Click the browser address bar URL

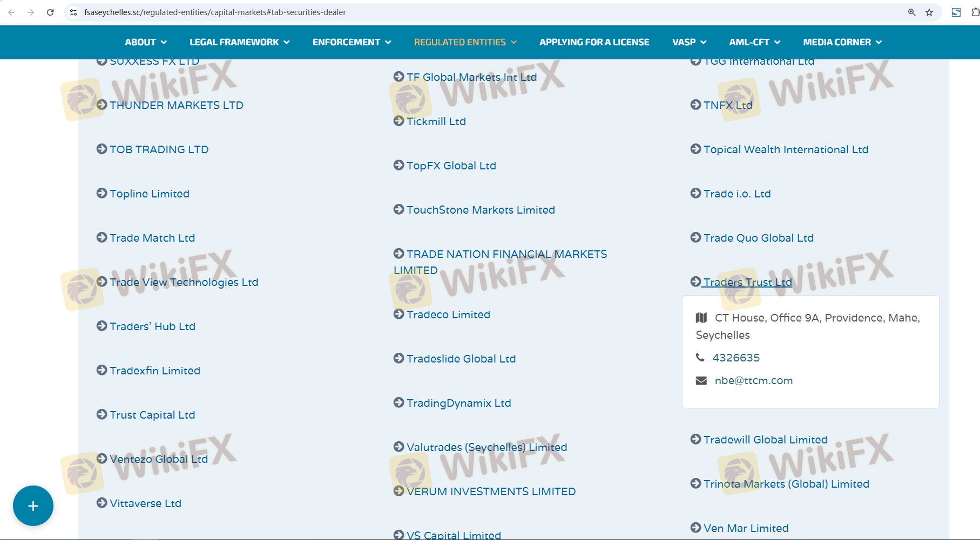(215, 12)
